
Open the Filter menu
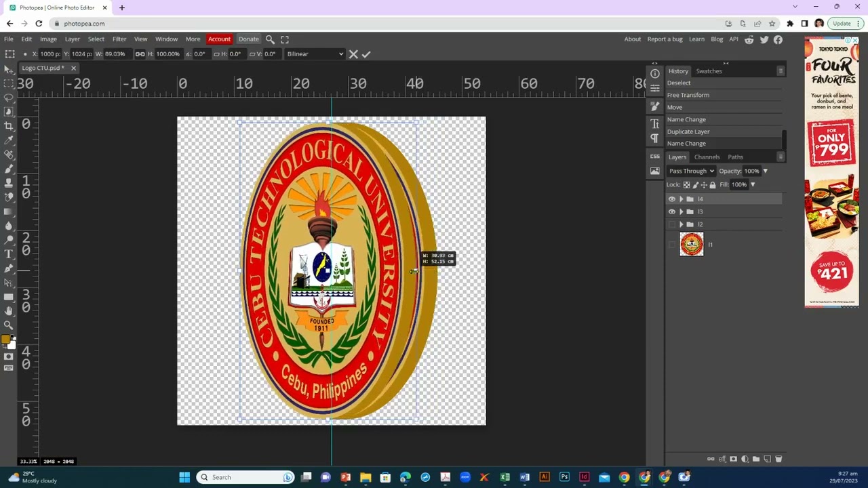tap(119, 39)
